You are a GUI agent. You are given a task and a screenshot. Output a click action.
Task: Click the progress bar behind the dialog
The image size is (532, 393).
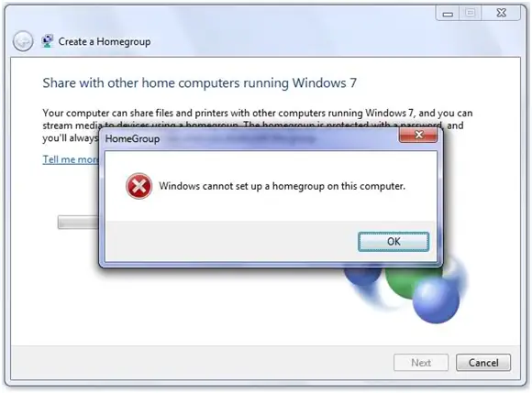pyautogui.click(x=78, y=223)
